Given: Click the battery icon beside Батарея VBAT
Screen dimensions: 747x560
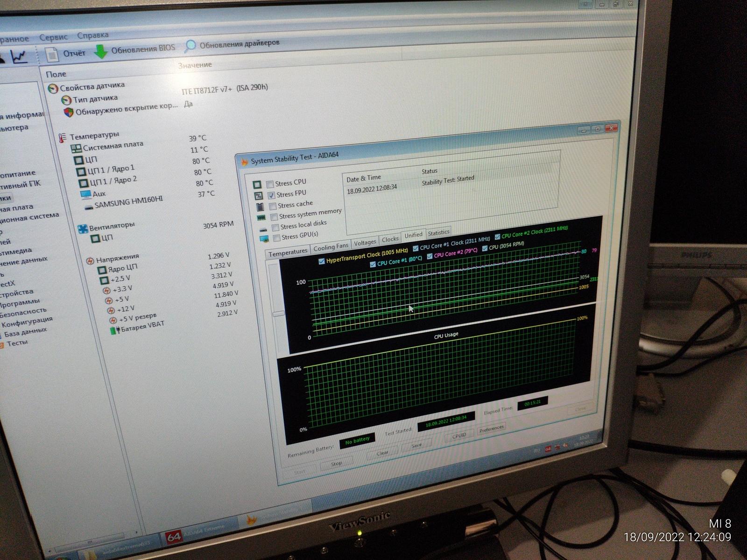Looking at the screenshot, I should point(115,330).
